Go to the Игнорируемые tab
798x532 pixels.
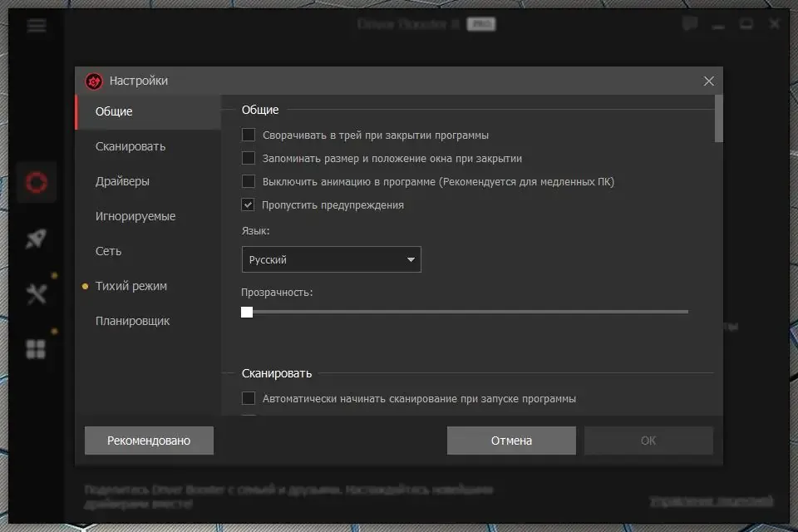pyautogui.click(x=148, y=216)
